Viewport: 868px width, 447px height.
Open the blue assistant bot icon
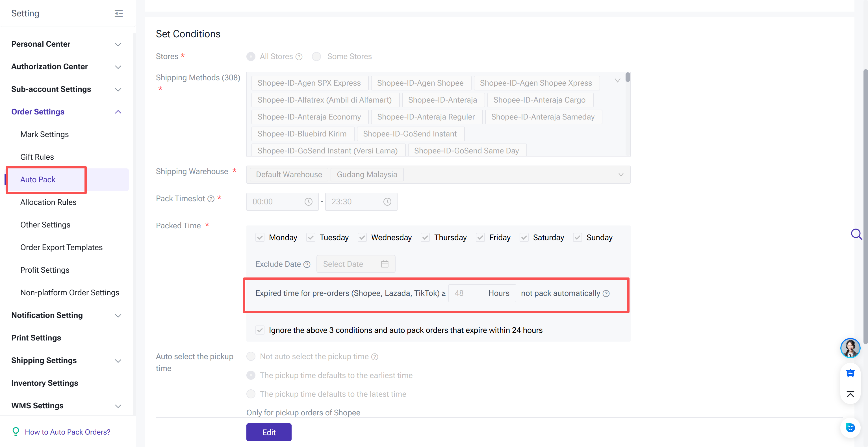[850, 428]
